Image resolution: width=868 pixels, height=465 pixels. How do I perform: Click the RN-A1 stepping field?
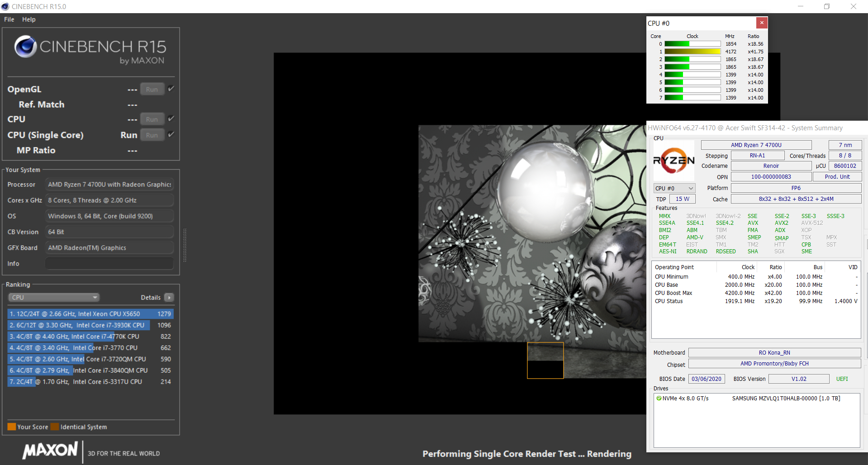pos(758,156)
